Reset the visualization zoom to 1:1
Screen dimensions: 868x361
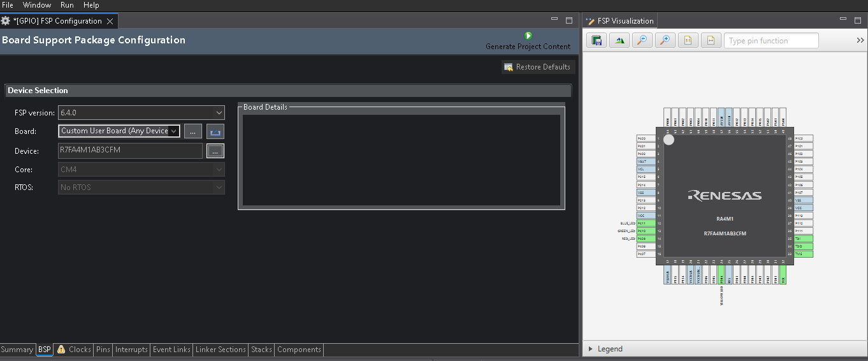[687, 40]
